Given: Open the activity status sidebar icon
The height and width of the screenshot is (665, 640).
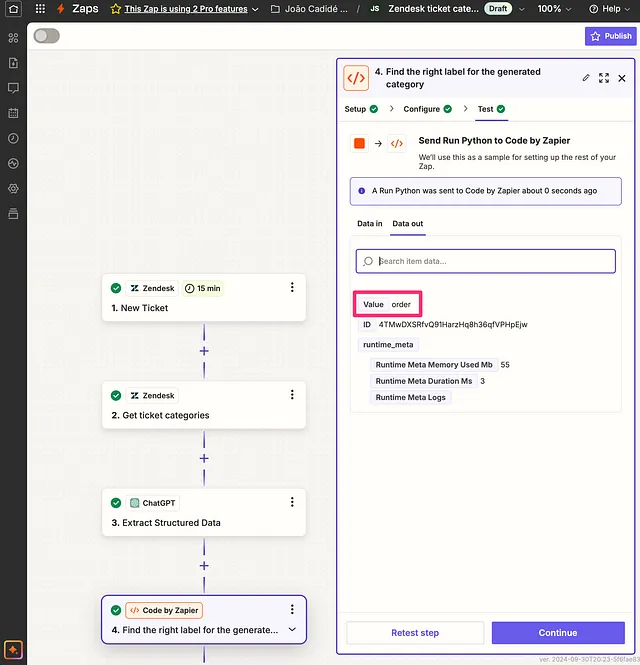Looking at the screenshot, I should pyautogui.click(x=13, y=163).
